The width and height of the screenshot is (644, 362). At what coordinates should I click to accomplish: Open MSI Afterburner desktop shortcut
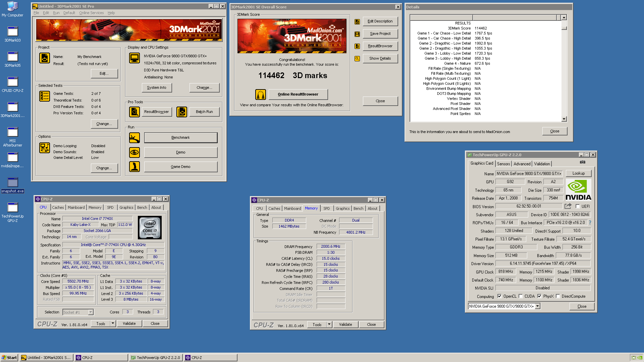(x=12, y=137)
